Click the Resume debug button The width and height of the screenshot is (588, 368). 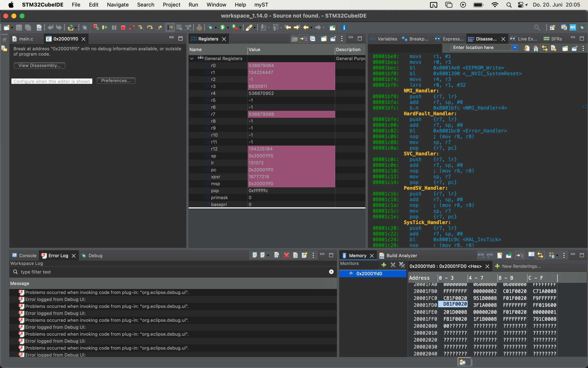[x=105, y=28]
